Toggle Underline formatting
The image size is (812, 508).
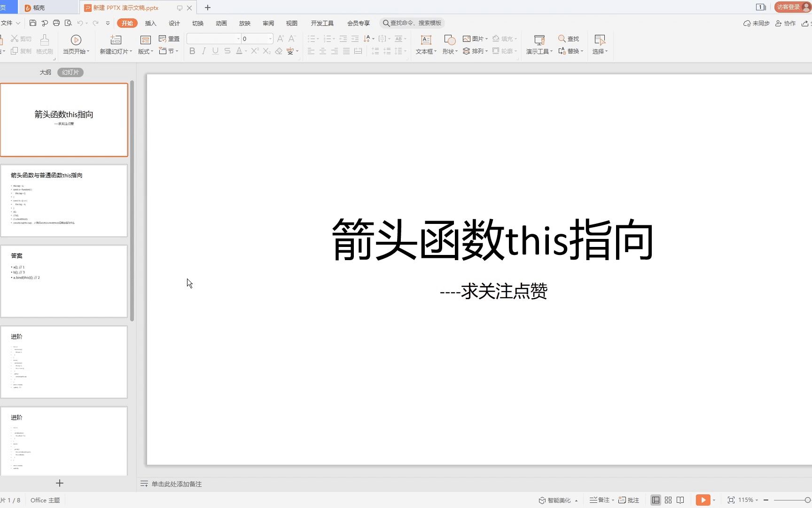click(215, 51)
